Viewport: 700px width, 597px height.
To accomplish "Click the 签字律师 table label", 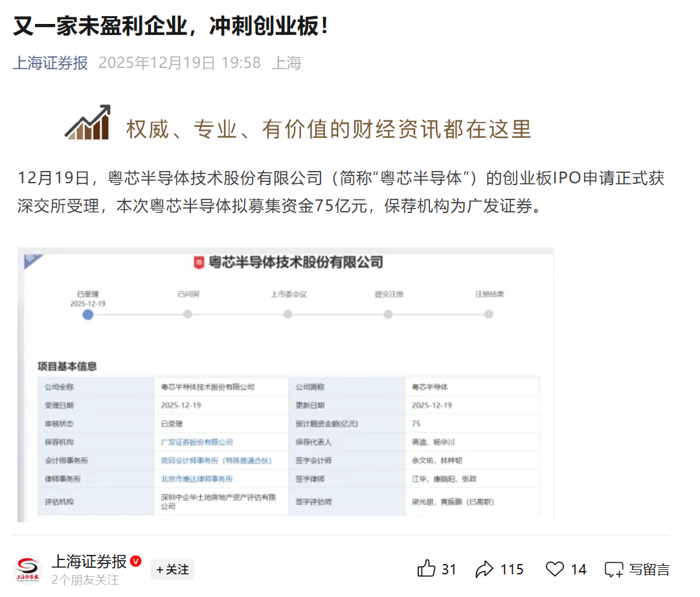I will coord(310,479).
